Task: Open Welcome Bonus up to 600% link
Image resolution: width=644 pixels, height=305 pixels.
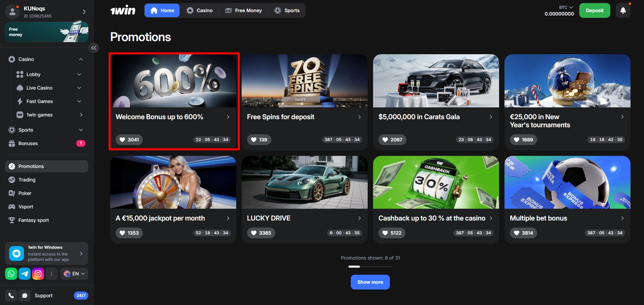Action: tap(159, 117)
